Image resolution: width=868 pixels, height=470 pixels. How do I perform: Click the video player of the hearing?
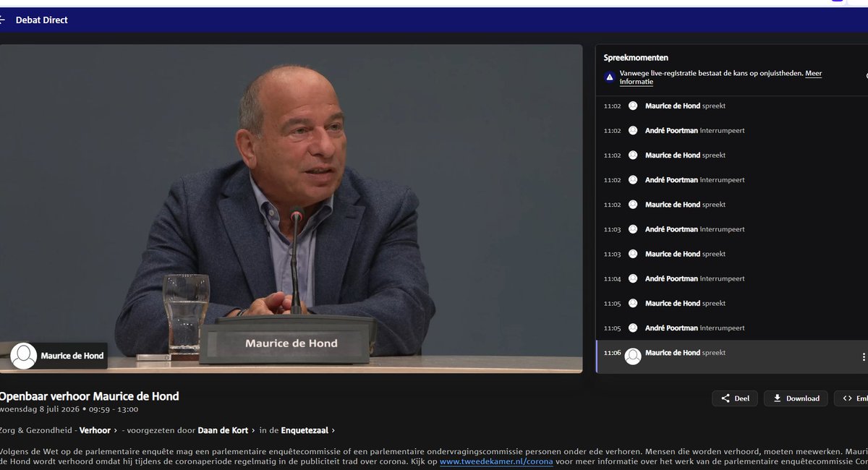tap(291, 208)
